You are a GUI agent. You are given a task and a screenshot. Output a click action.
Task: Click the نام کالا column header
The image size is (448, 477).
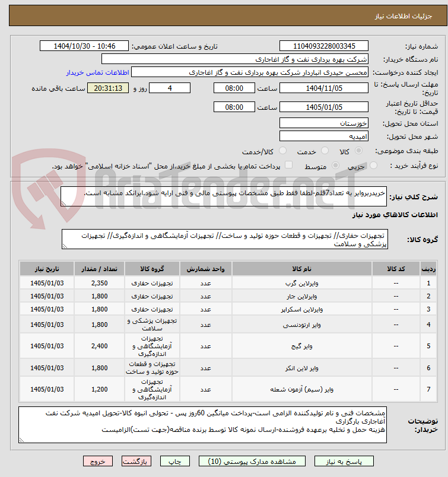[x=302, y=269]
